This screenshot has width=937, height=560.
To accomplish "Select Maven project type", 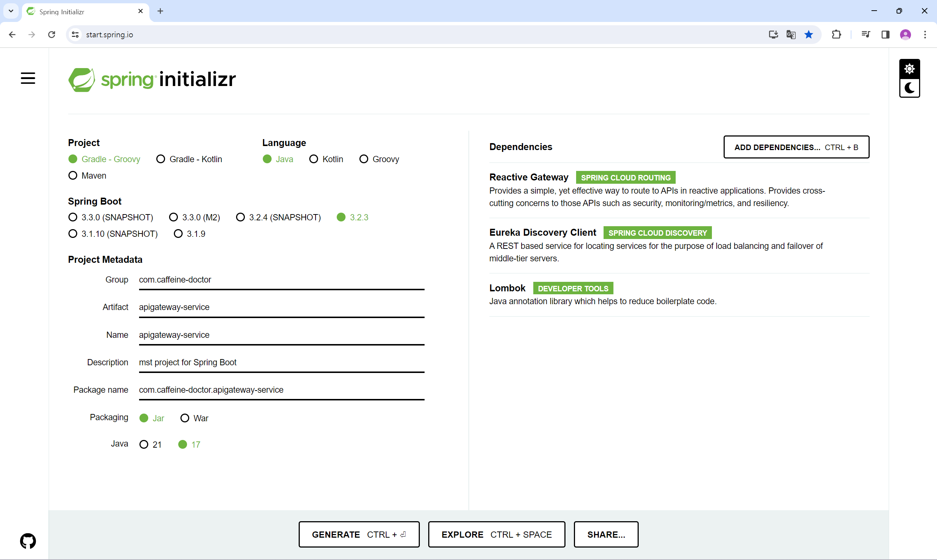I will point(87,176).
